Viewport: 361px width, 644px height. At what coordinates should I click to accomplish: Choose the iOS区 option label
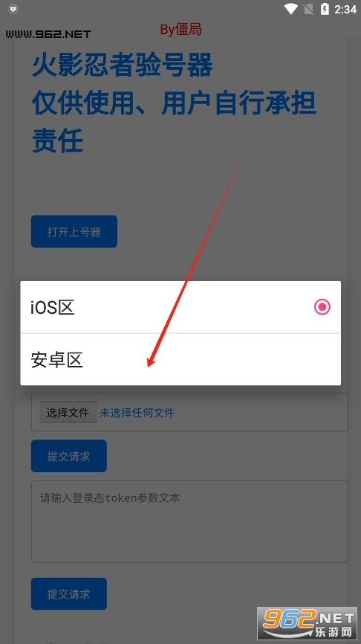53,307
